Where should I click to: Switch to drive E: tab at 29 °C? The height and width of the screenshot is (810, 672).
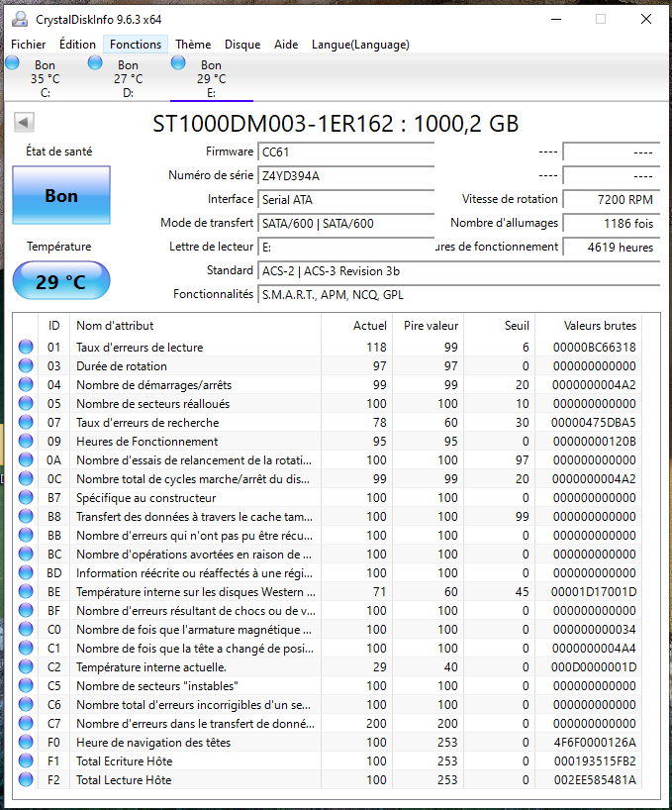click(212, 78)
